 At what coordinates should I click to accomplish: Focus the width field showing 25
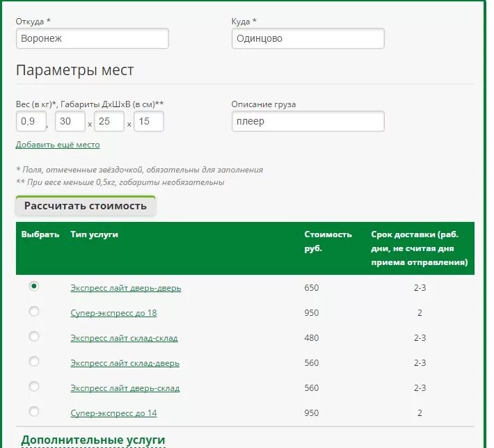pos(109,121)
